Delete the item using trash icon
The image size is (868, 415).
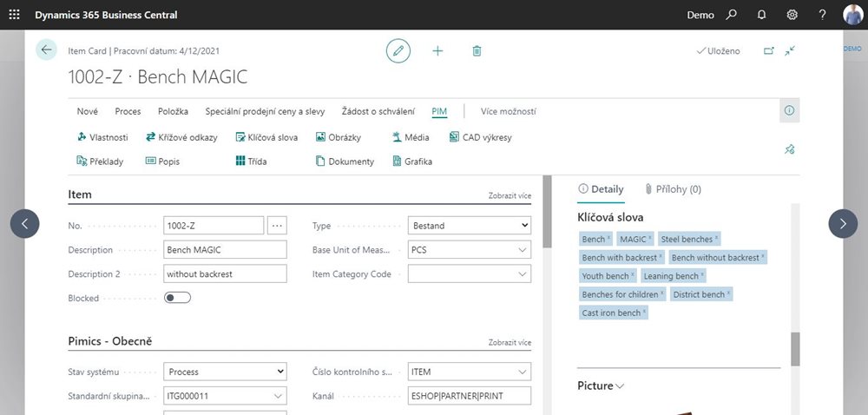point(477,51)
